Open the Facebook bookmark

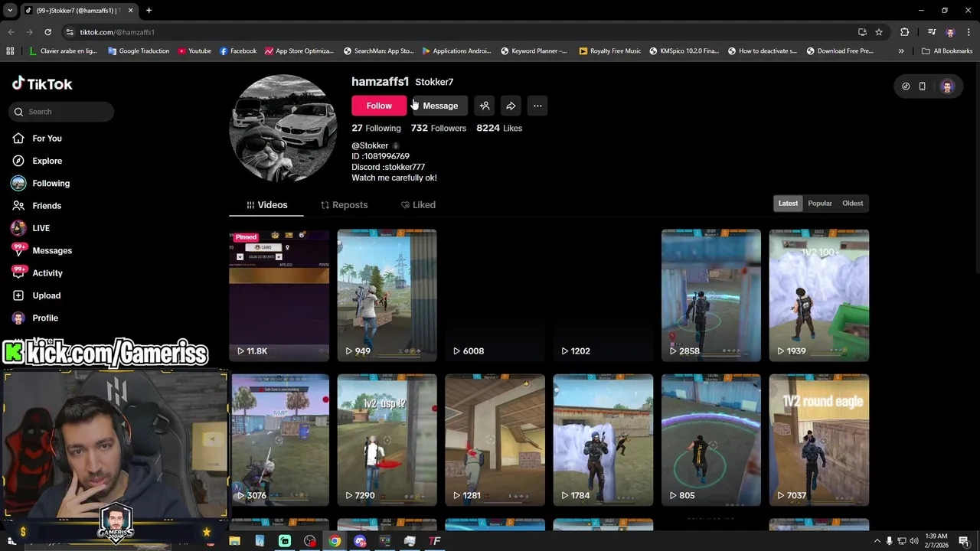[x=238, y=51]
